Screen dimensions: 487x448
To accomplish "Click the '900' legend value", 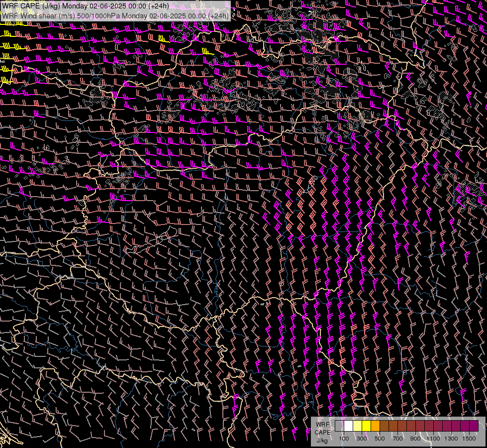I will click(415, 439).
